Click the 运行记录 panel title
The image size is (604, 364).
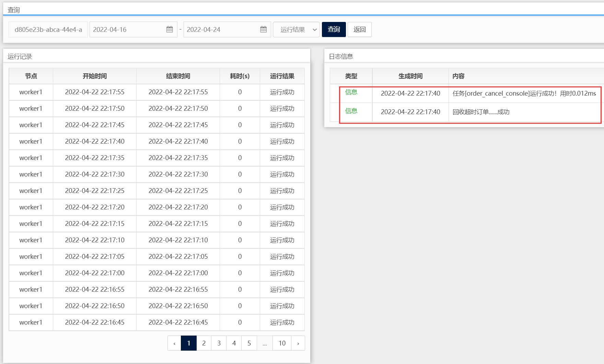click(20, 57)
